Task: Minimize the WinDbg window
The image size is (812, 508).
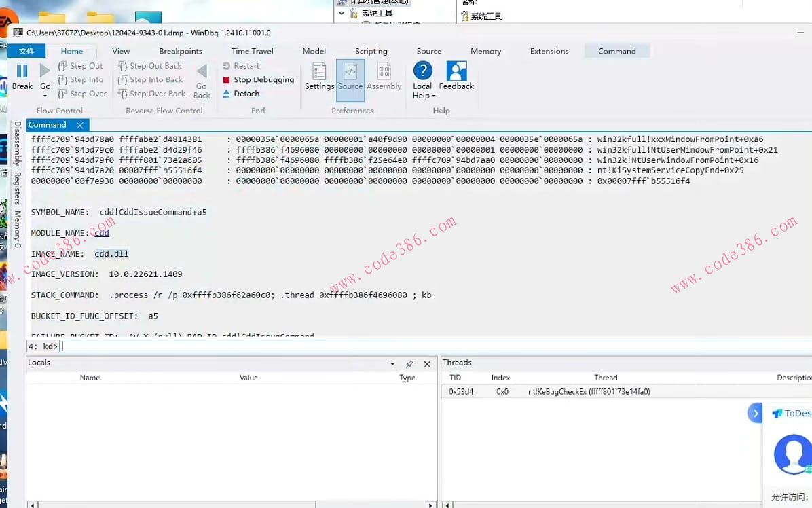Action: point(800,33)
